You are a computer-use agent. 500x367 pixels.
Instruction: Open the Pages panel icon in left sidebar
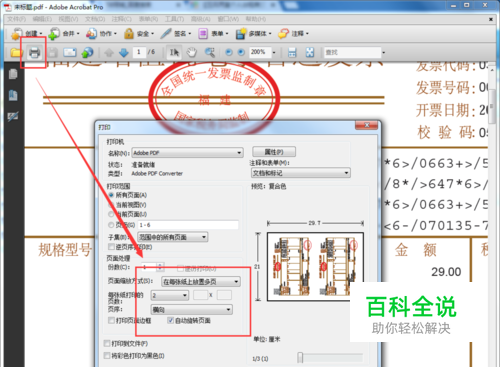click(13, 74)
